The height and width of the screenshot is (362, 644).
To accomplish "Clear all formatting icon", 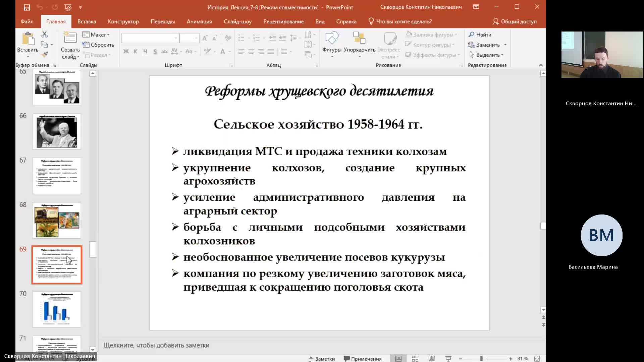I will click(228, 38).
